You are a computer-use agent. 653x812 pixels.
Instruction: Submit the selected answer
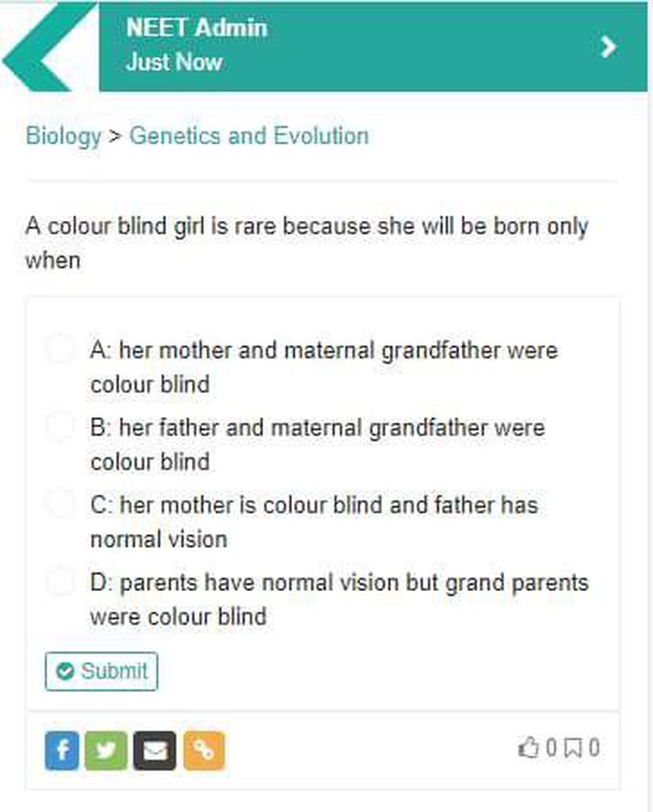point(102,671)
